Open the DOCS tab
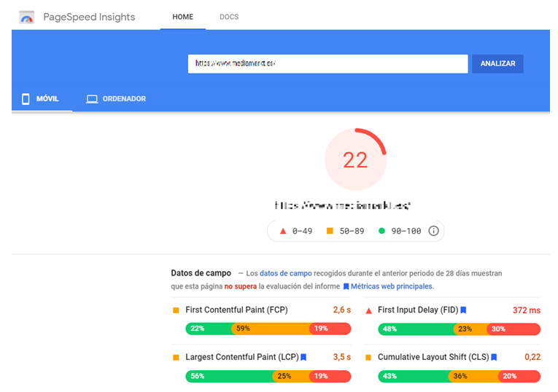The height and width of the screenshot is (392, 558). pos(229,17)
